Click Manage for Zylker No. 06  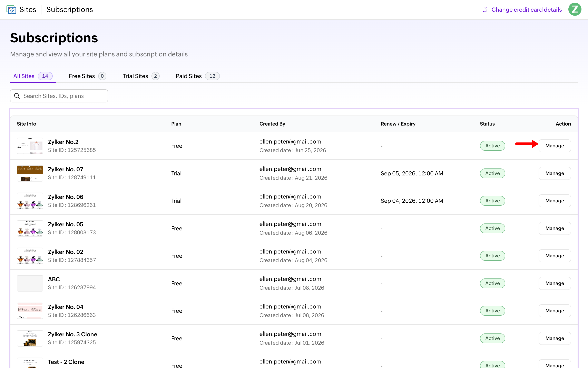[x=555, y=201]
